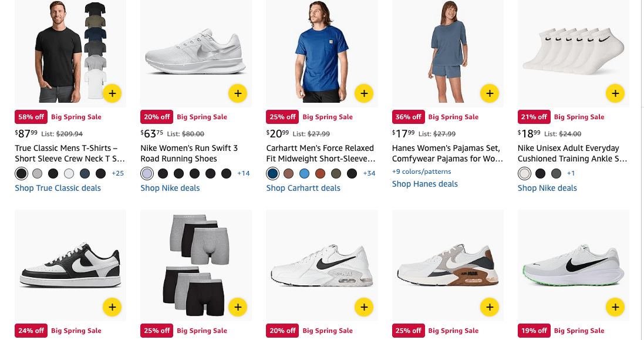Add Nike ankle socks to cart
The image size is (644, 340).
pyautogui.click(x=615, y=93)
